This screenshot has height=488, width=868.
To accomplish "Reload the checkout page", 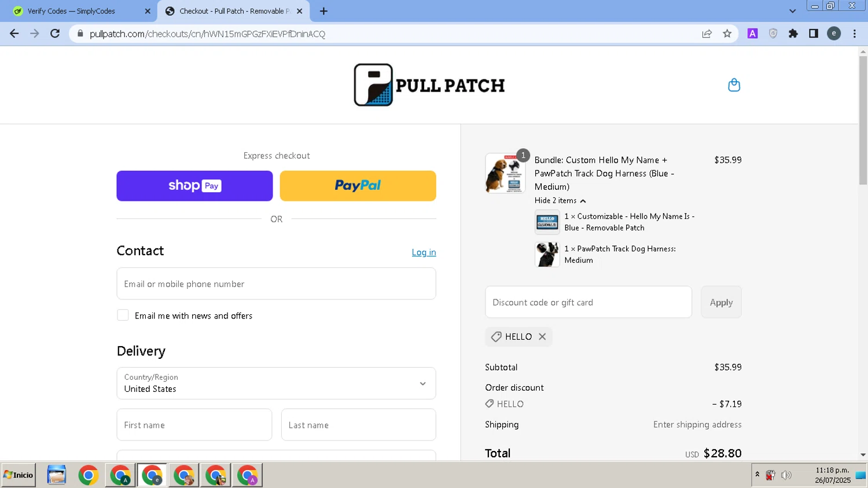I will pos(55,34).
